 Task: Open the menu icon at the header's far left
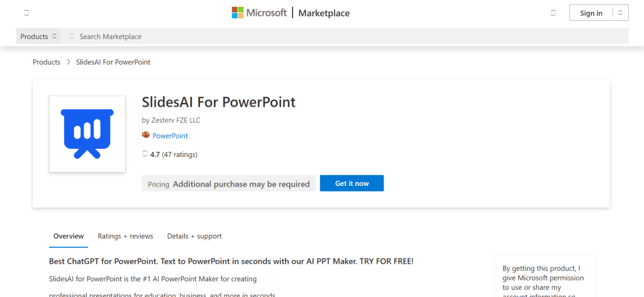[x=26, y=13]
